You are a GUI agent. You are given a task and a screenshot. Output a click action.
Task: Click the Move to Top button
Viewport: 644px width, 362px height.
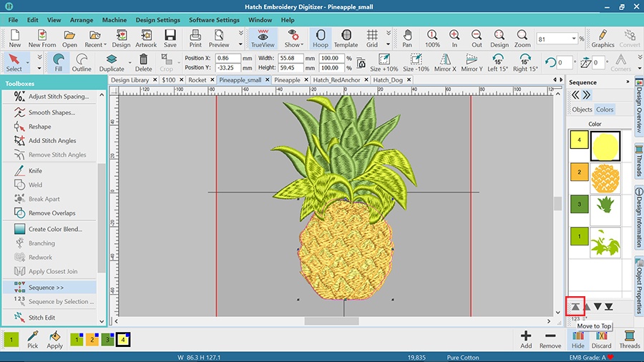tap(575, 307)
